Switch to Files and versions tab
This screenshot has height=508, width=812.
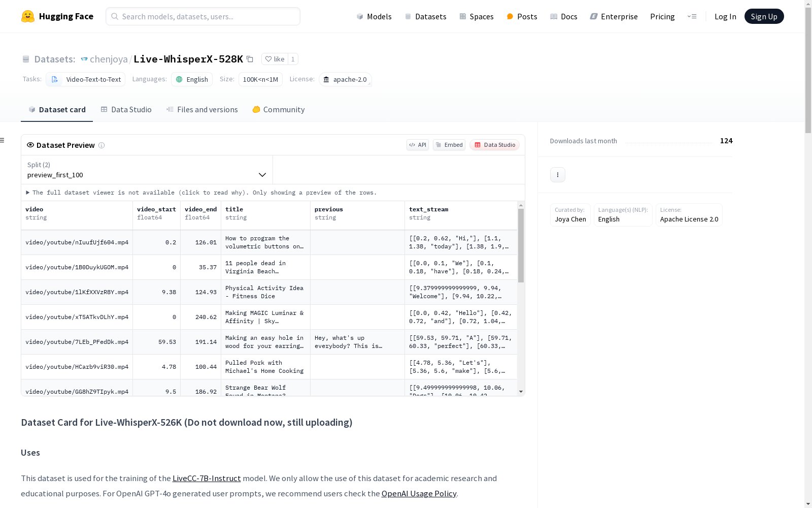pyautogui.click(x=202, y=110)
